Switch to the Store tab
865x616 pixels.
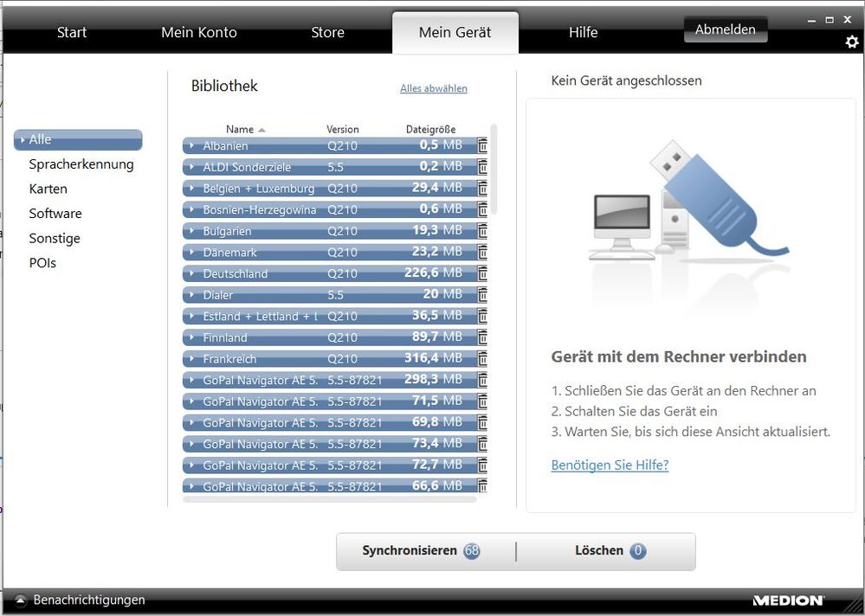327,33
